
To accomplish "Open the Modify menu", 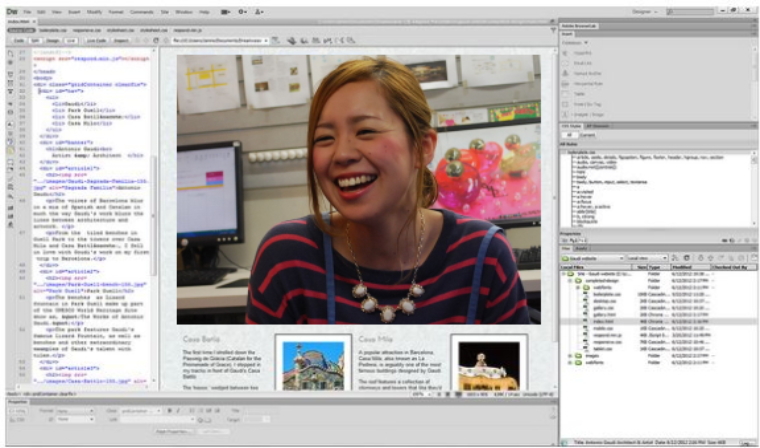I will 94,12.
